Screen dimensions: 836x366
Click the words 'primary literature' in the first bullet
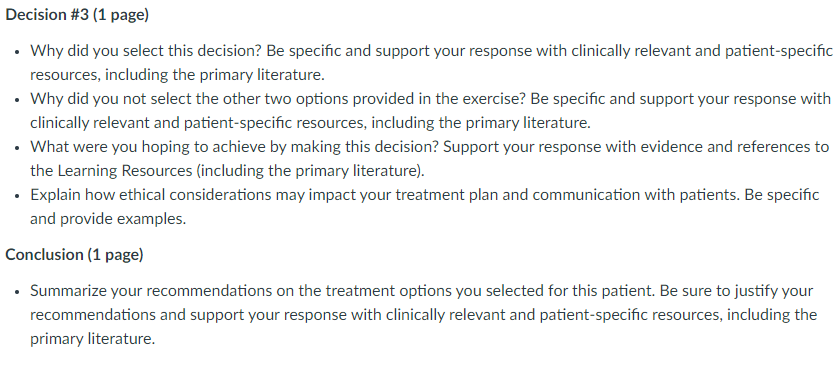click(261, 75)
